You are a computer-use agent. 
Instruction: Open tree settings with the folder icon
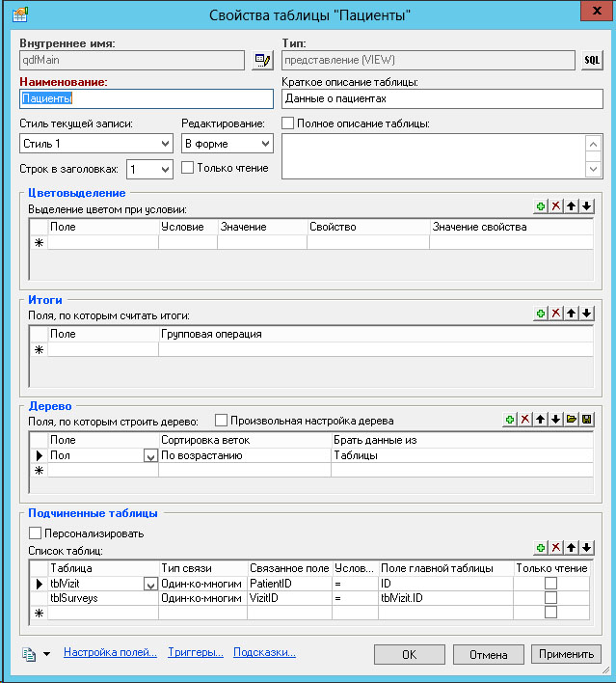pyautogui.click(x=572, y=420)
